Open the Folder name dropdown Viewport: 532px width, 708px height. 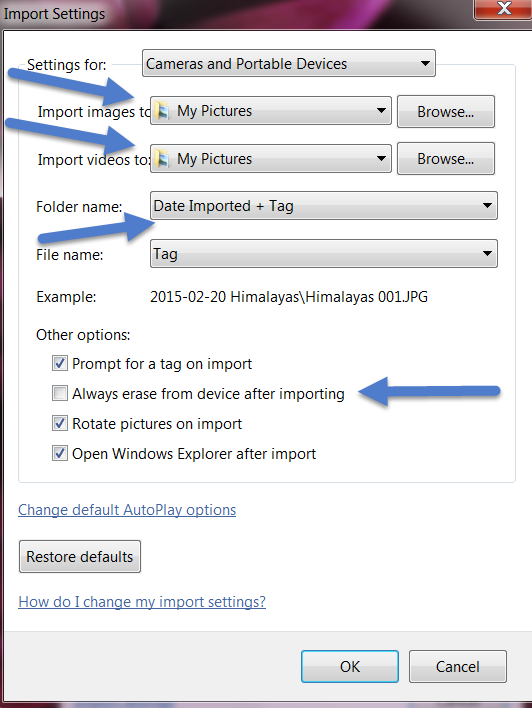point(324,206)
